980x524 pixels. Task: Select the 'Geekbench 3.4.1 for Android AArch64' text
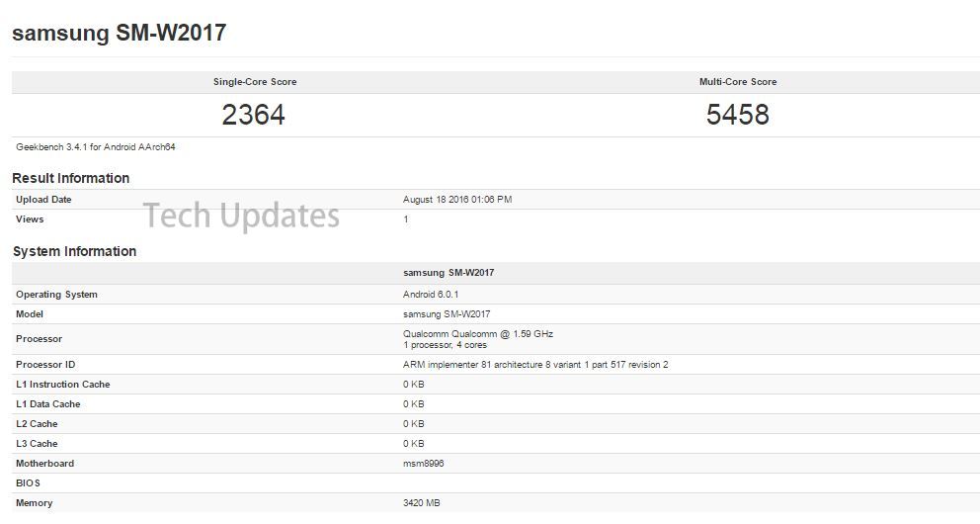pos(96,147)
